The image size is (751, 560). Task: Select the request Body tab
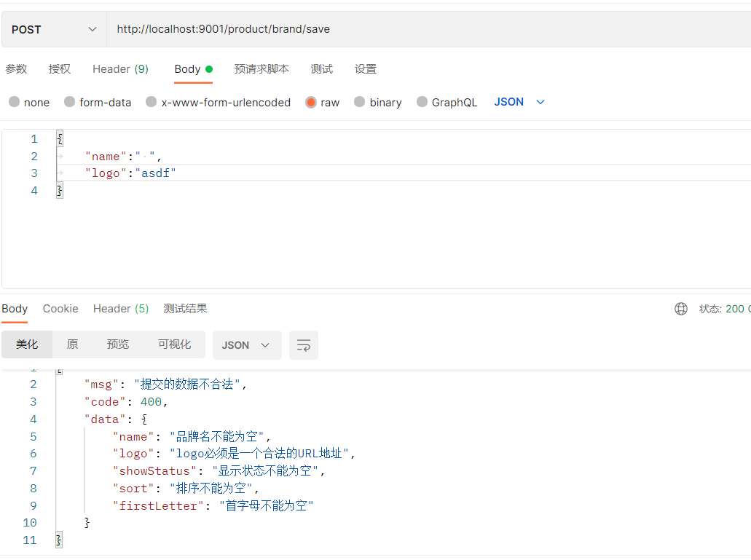point(193,69)
